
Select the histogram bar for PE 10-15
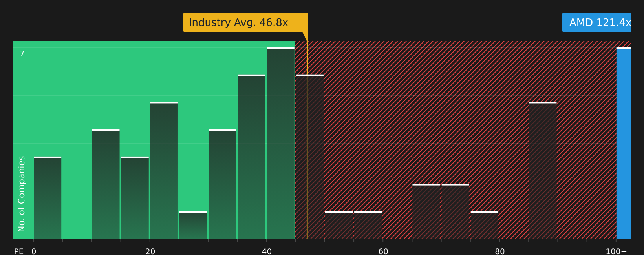tap(106, 184)
